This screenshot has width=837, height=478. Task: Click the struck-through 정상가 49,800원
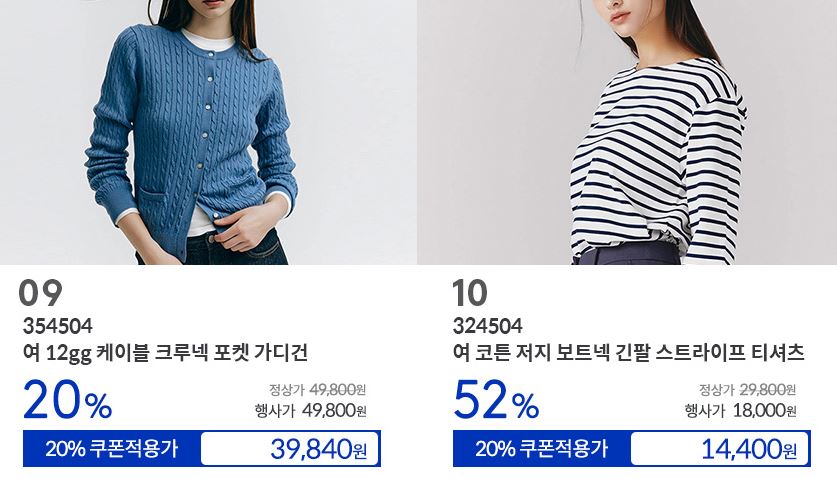318,389
